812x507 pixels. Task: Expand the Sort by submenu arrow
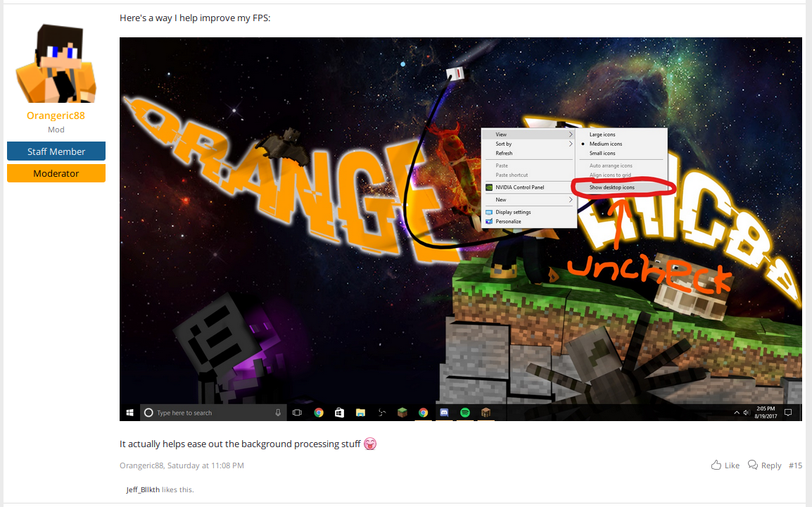click(571, 144)
